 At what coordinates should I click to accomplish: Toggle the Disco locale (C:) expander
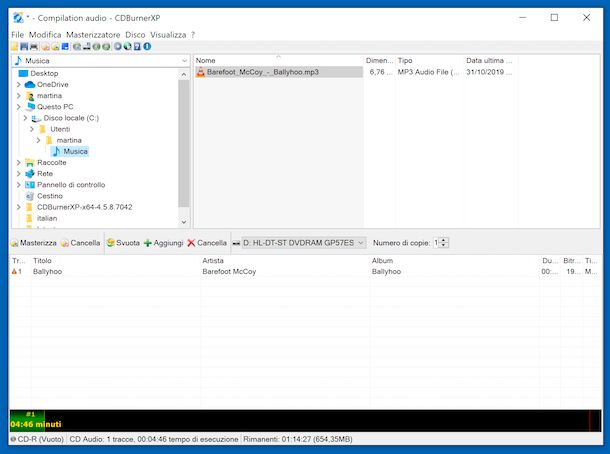25,118
